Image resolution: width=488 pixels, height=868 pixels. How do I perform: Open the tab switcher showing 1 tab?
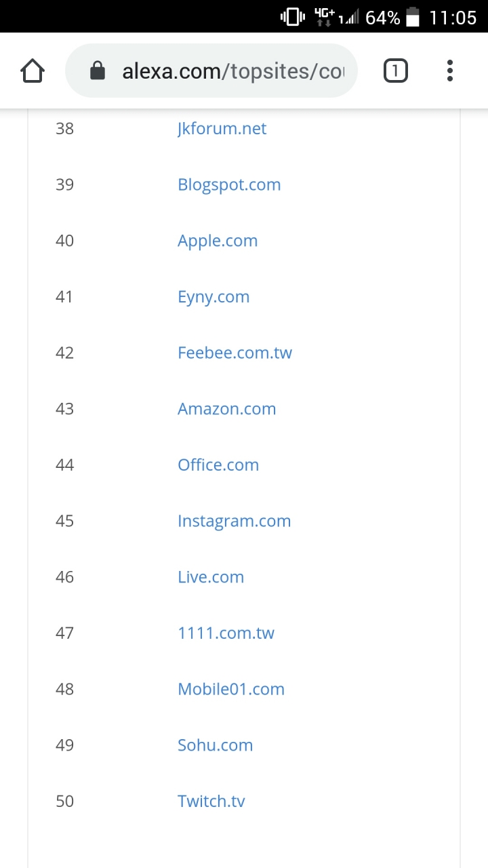(x=396, y=71)
